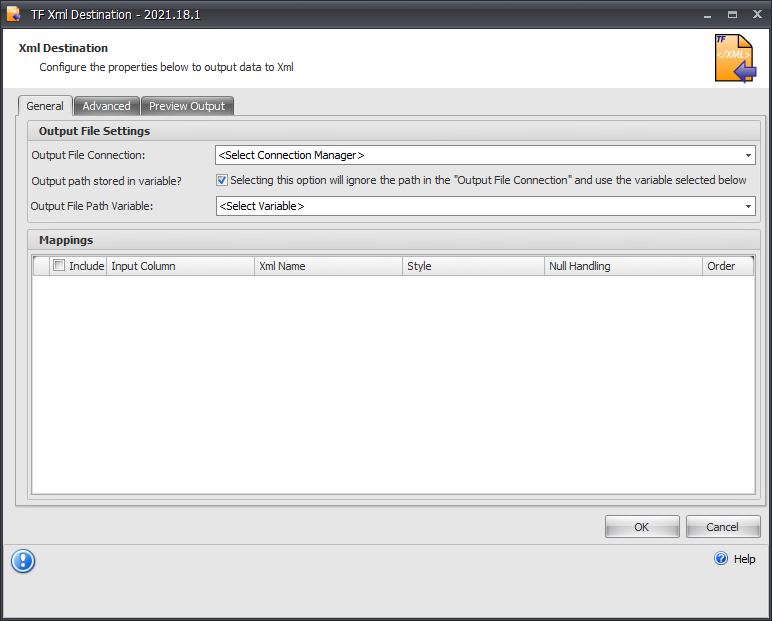
Task: Open the Help link
Action: 744,559
